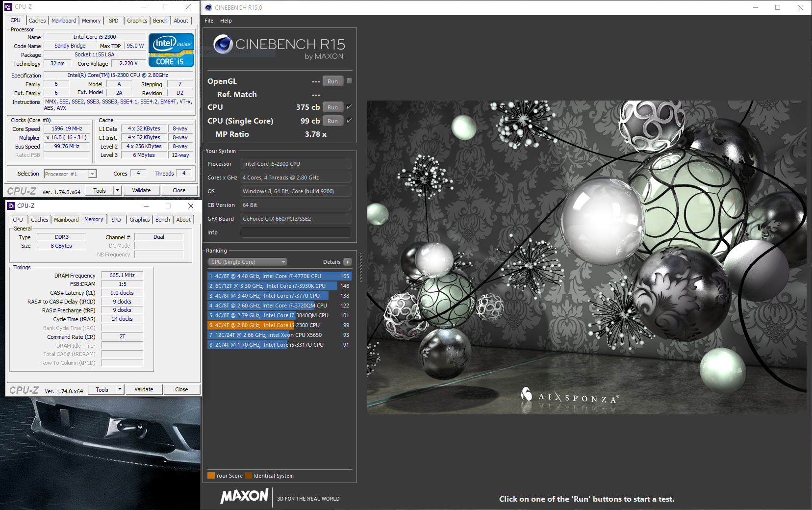Open the Processor #1 selection dropdown
The image size is (812, 510).
coord(70,174)
